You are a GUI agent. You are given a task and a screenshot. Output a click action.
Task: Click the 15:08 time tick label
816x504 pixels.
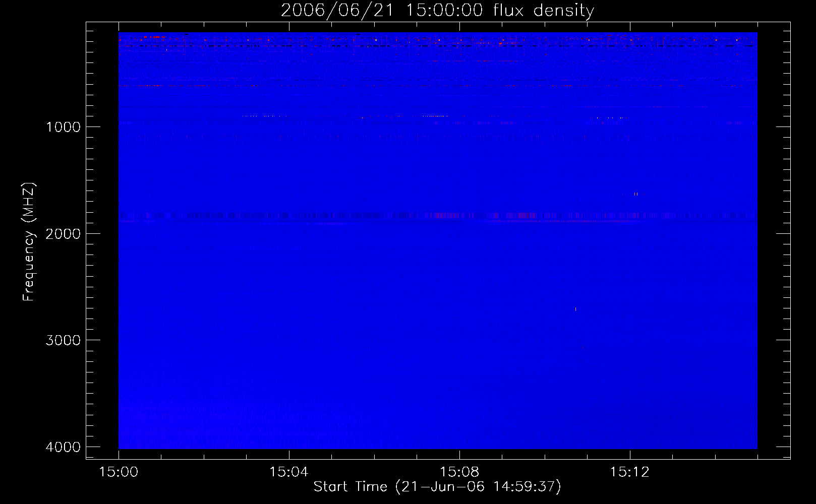click(x=459, y=472)
